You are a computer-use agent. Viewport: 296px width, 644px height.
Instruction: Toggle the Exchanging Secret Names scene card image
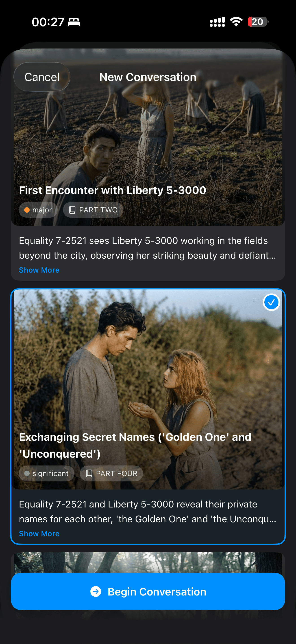click(148, 389)
